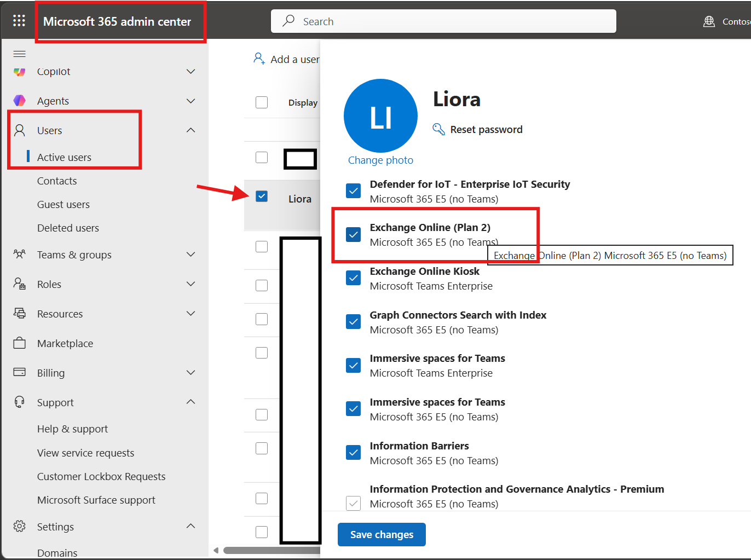Toggle Information Protection and Governance Analytics checkbox
This screenshot has width=751, height=560.
(x=354, y=503)
